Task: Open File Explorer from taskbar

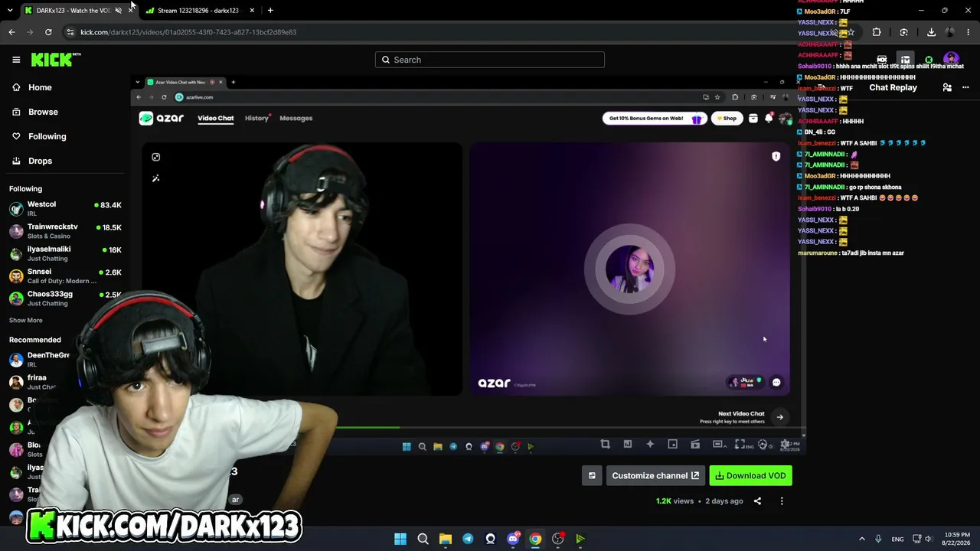Action: [x=446, y=539]
